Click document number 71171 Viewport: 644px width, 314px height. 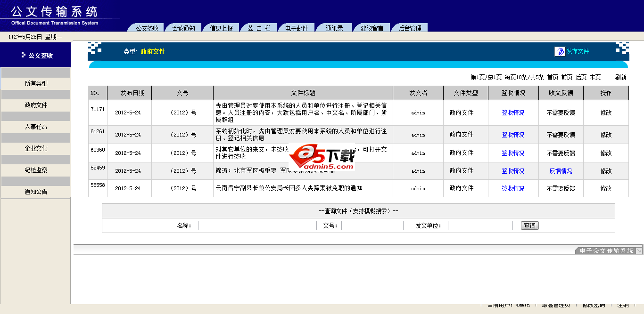click(x=98, y=109)
